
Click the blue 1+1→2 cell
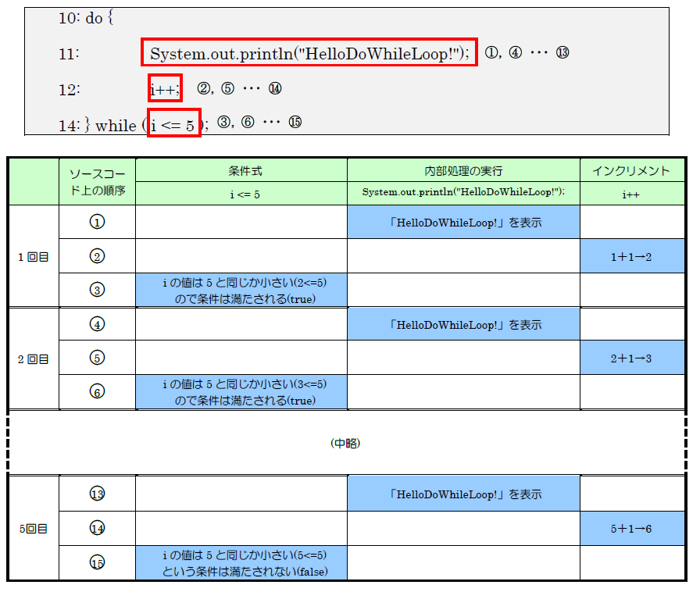631,256
